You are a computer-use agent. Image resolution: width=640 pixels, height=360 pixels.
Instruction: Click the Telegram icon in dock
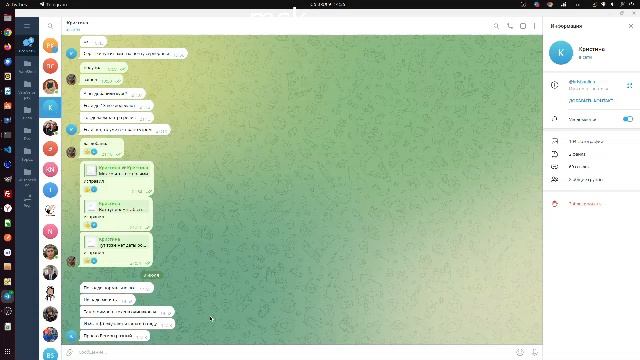tap(7, 296)
